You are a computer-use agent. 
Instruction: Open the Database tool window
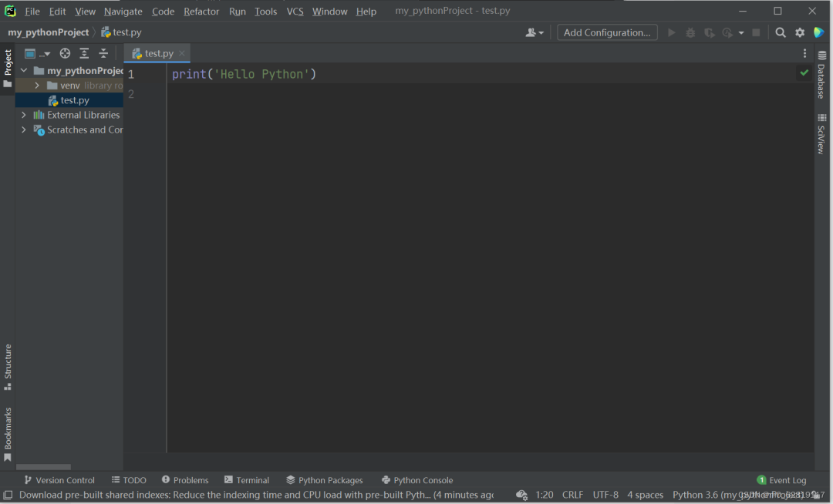pyautogui.click(x=821, y=76)
